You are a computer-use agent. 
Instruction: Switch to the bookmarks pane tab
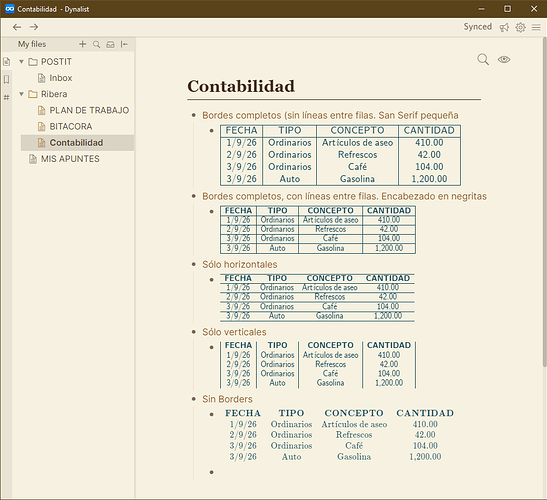click(x=7, y=79)
